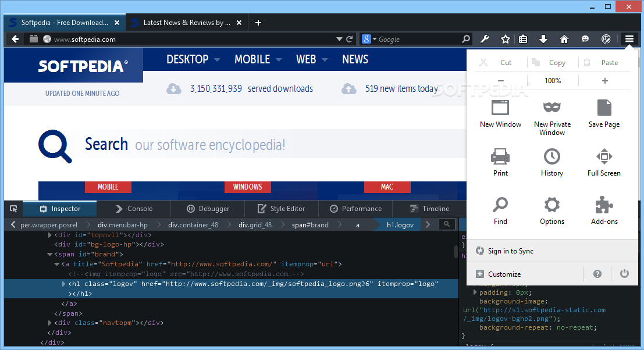
Task: Open the Performance tab
Action: tap(355, 209)
